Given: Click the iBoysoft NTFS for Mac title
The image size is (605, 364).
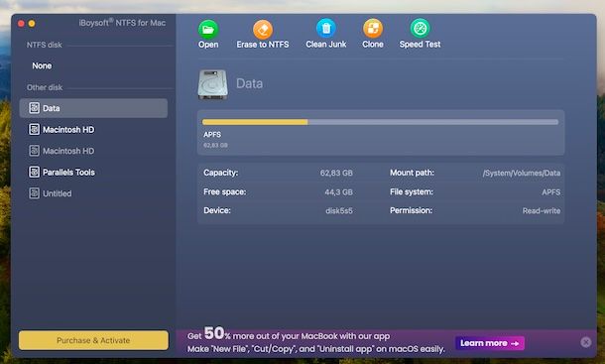Looking at the screenshot, I should click(122, 23).
